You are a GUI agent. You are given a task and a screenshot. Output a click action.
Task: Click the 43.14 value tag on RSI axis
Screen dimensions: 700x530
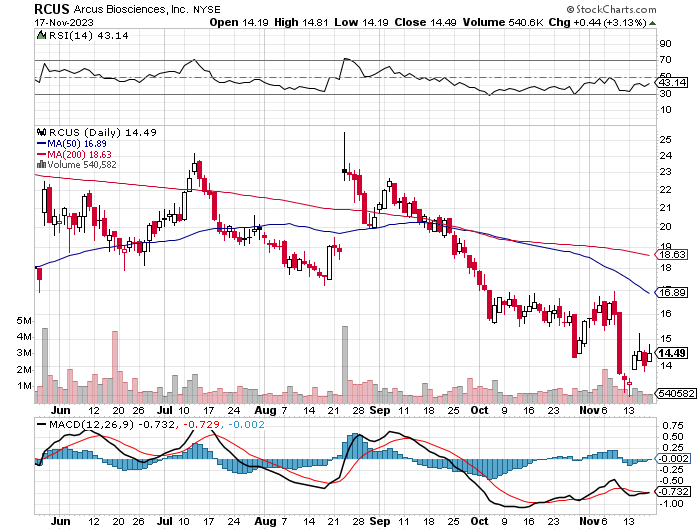point(673,83)
